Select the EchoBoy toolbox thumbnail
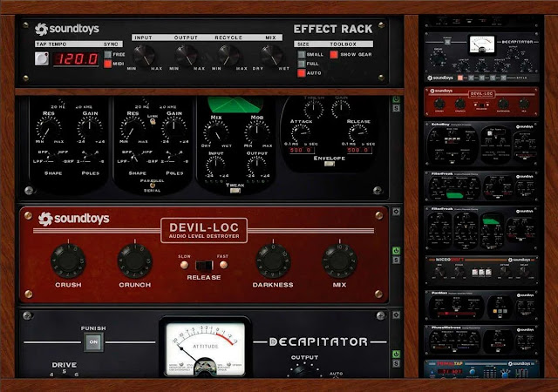This screenshot has height=392, width=558. [481, 144]
